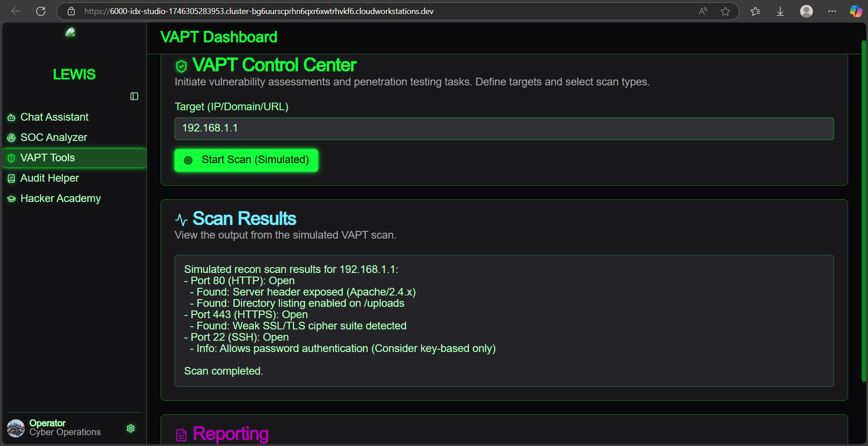Click the LEWIS logo leaf icon
This screenshot has width=868, height=446.
point(70,33)
